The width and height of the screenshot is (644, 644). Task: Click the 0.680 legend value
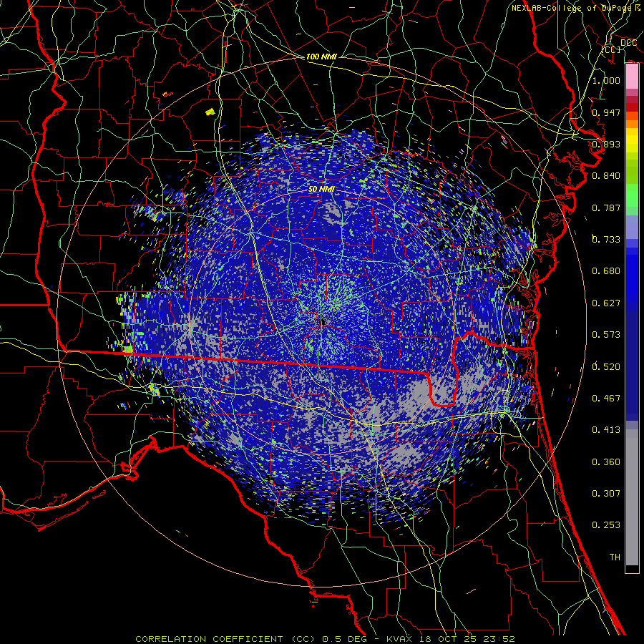[x=606, y=271]
